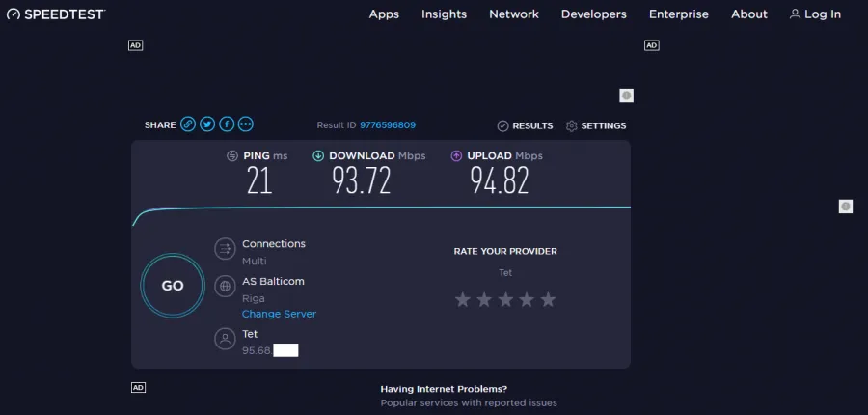868x415 pixels.
Task: Click the ping value 21
Action: pos(259,180)
